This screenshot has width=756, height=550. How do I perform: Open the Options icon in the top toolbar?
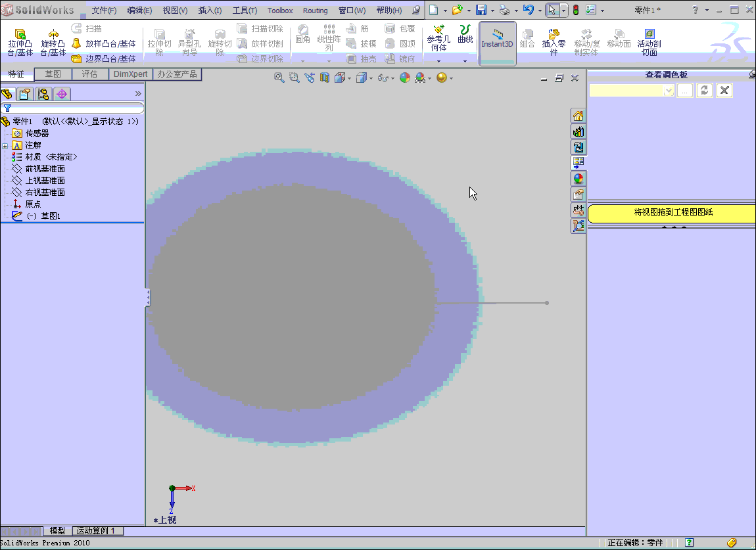coord(591,10)
